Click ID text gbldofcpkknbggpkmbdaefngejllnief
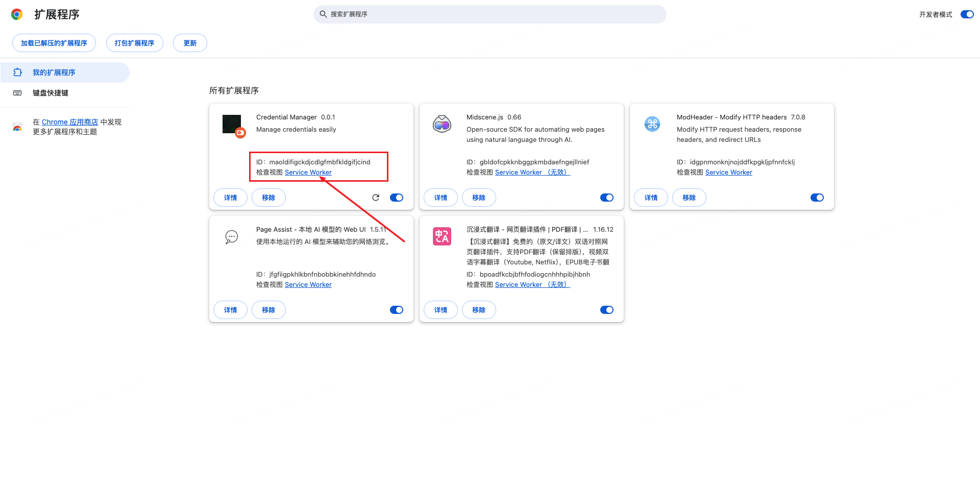Viewport: 980px width, 489px height. click(534, 162)
